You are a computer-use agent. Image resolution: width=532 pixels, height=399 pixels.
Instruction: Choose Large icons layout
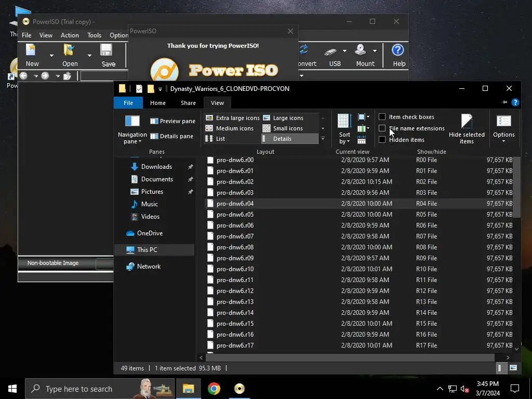pyautogui.click(x=283, y=118)
